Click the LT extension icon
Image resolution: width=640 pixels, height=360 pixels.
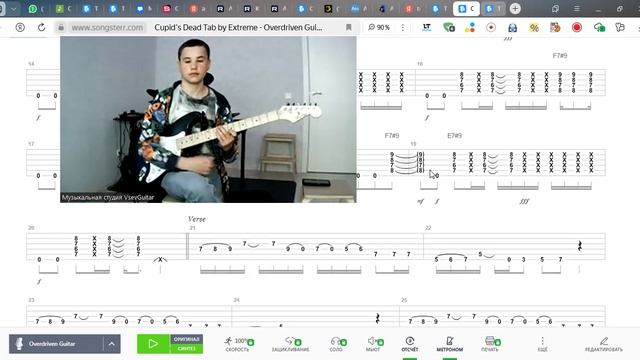pyautogui.click(x=427, y=27)
